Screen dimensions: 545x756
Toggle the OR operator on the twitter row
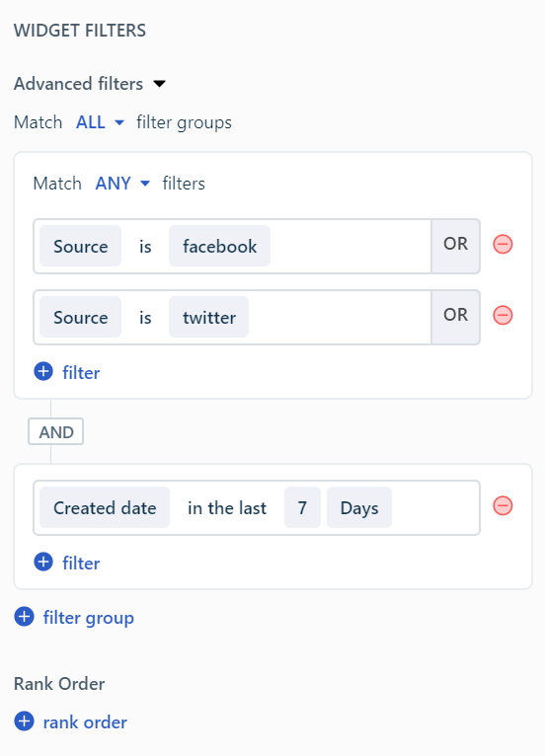pyautogui.click(x=455, y=317)
